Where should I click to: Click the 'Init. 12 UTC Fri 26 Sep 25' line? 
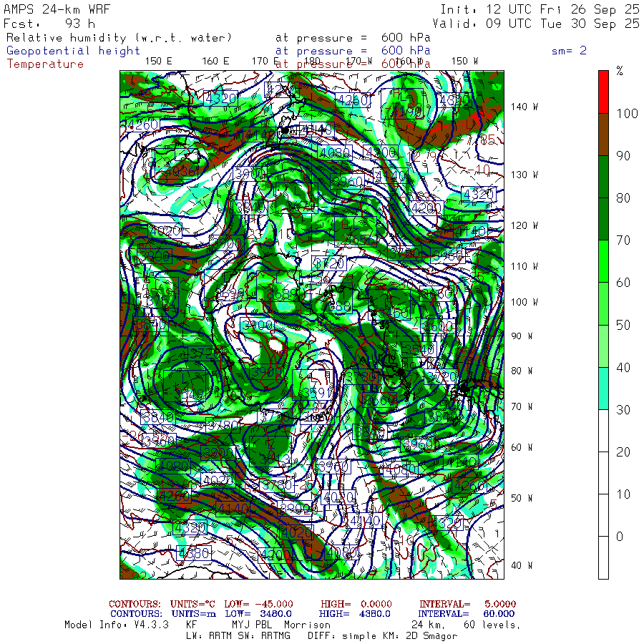point(539,9)
